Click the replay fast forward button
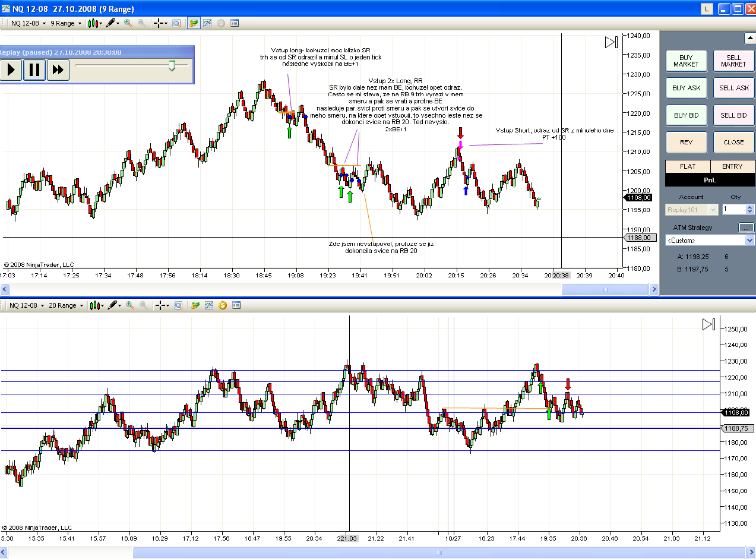 (58, 70)
